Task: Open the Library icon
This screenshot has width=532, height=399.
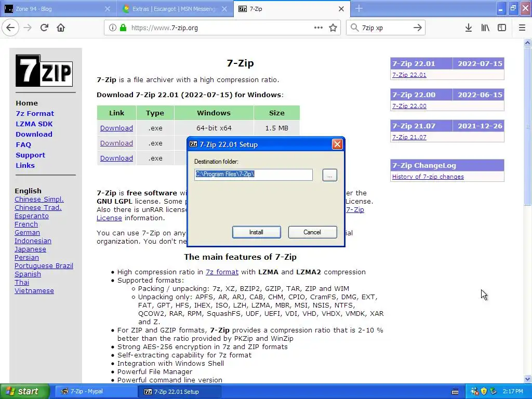Action: tap(485, 28)
